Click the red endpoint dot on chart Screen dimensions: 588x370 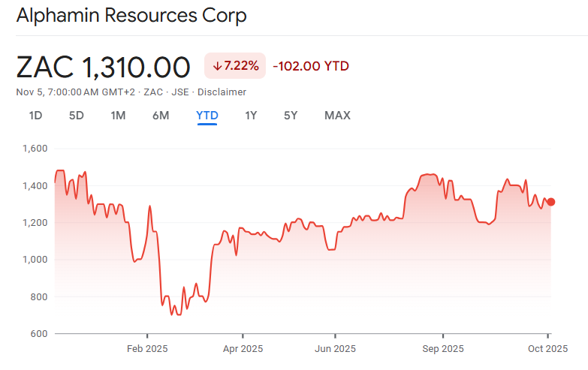[551, 202]
